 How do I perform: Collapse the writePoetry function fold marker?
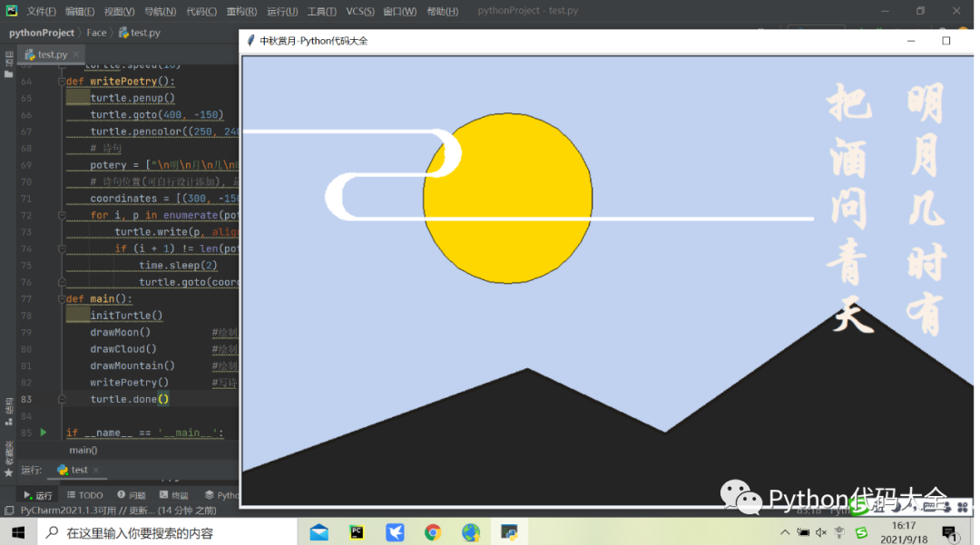tap(62, 81)
